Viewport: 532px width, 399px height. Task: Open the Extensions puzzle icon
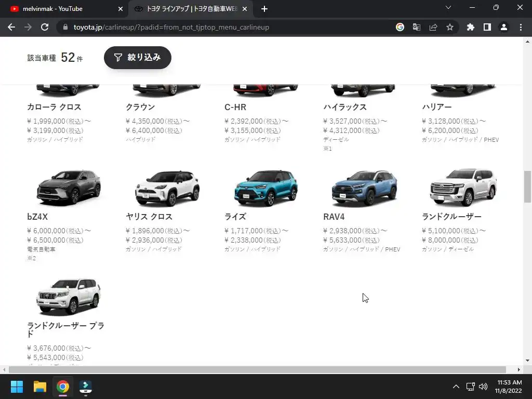click(x=470, y=27)
